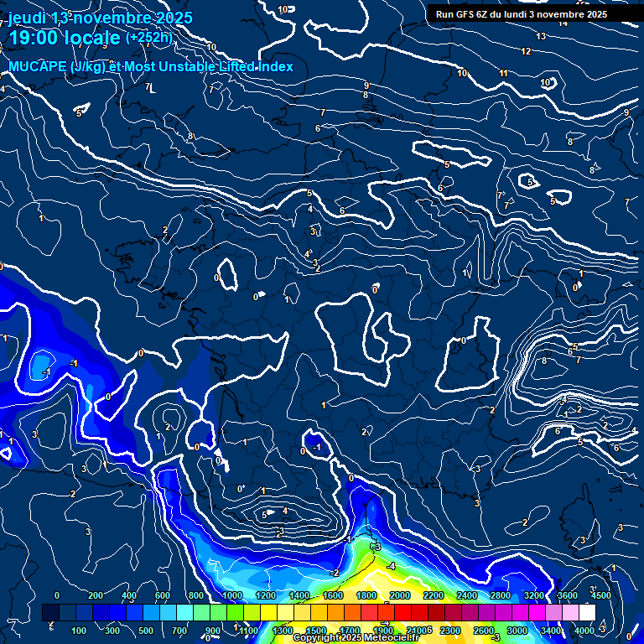Click the '(+252h)' forecast offset
The image size is (644, 644).
(x=149, y=38)
